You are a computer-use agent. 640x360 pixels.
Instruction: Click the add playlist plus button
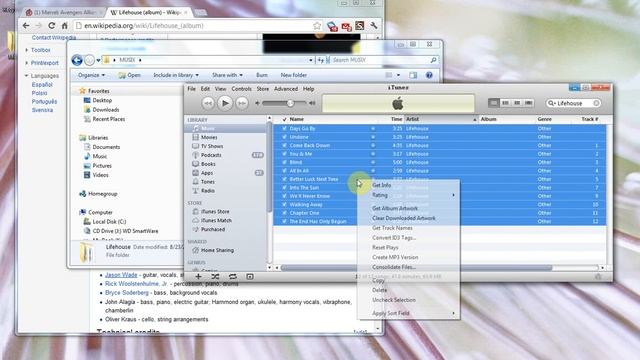coord(198,276)
